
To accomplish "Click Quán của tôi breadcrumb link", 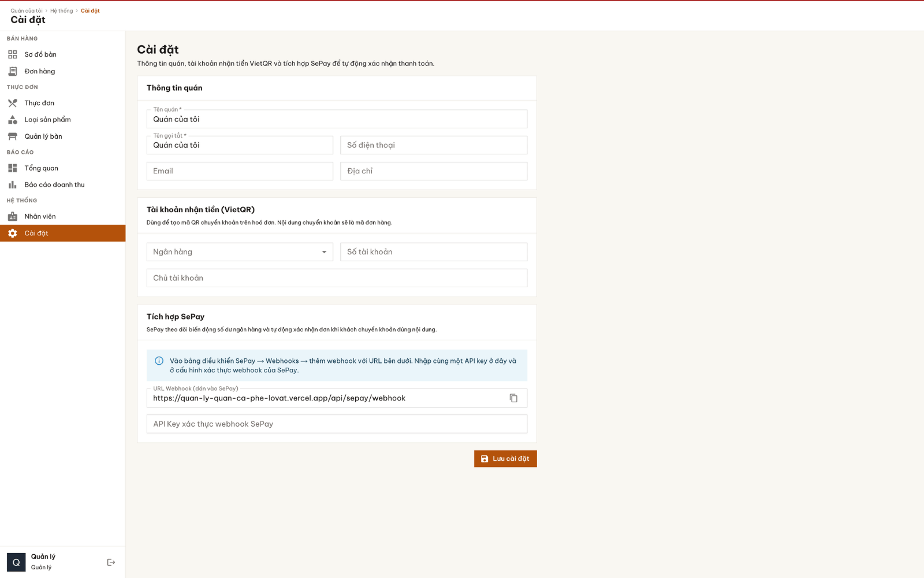I will point(27,10).
